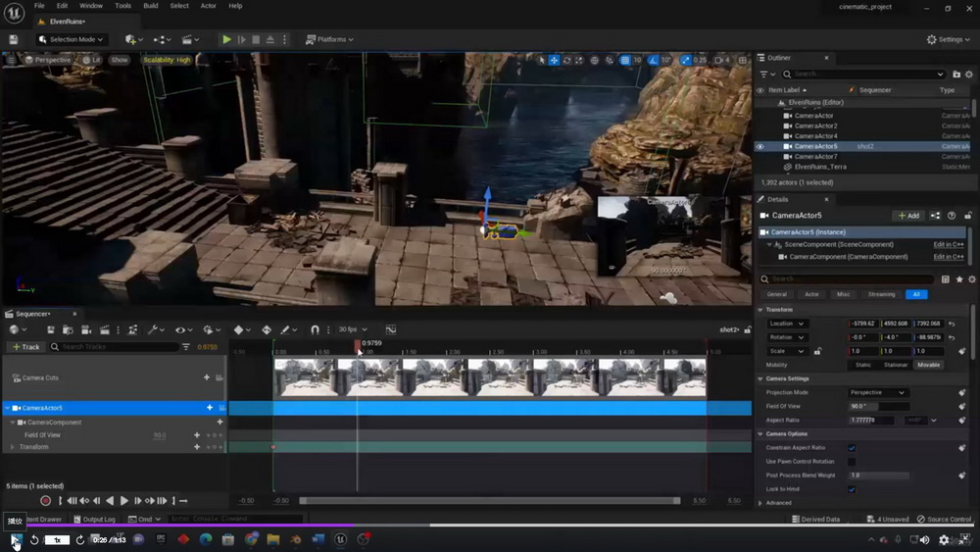Expand the Advanced section in Details
980x552 pixels.
pyautogui.click(x=760, y=503)
